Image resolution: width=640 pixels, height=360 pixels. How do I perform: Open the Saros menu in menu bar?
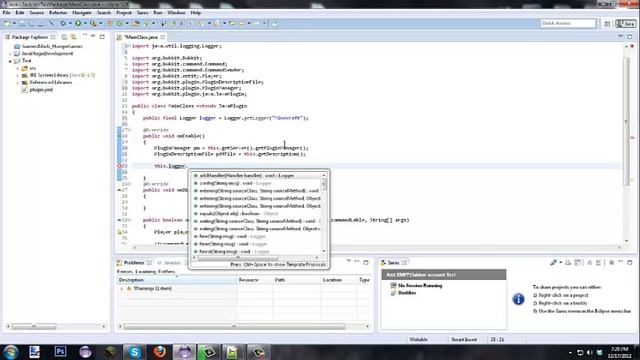(x=142, y=13)
